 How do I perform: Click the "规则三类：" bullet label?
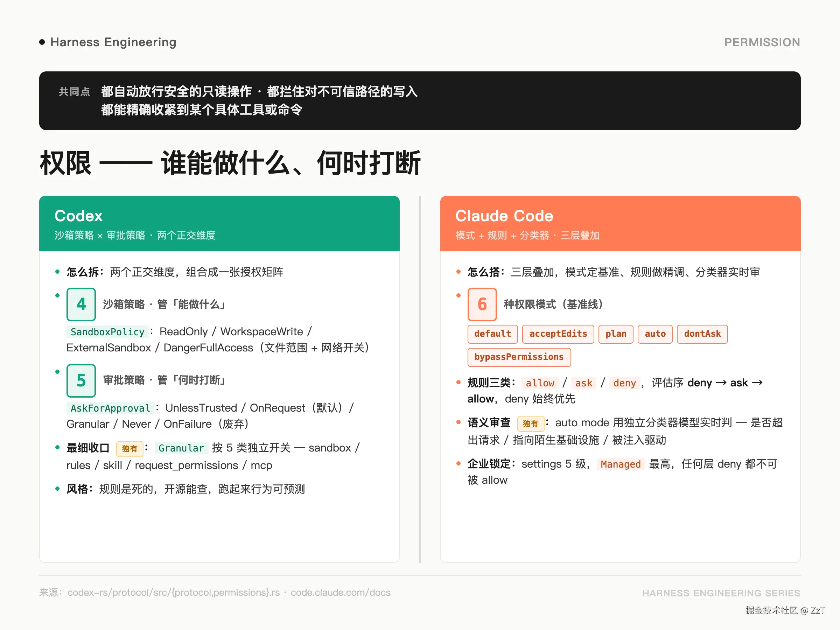(492, 383)
